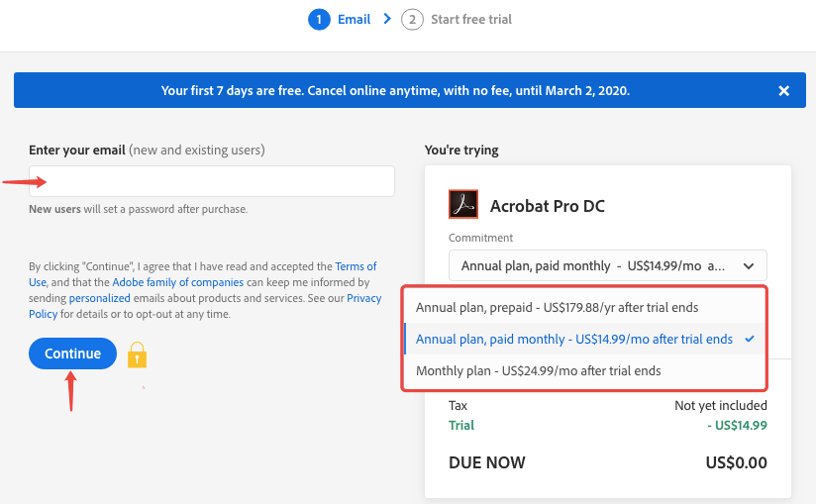Screen dimensions: 816x504
Task: Select Annual plan, prepaid option
Action: (563, 307)
